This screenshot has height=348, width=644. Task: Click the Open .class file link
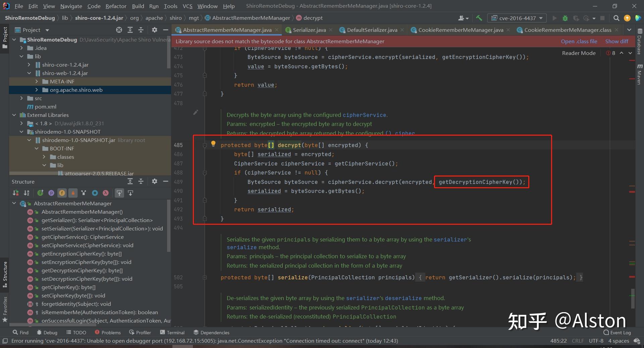[x=579, y=42]
